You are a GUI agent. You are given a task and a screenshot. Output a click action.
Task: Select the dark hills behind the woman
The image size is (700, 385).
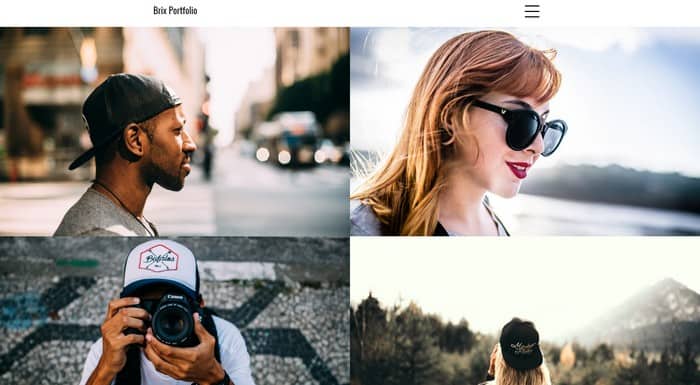[612, 188]
